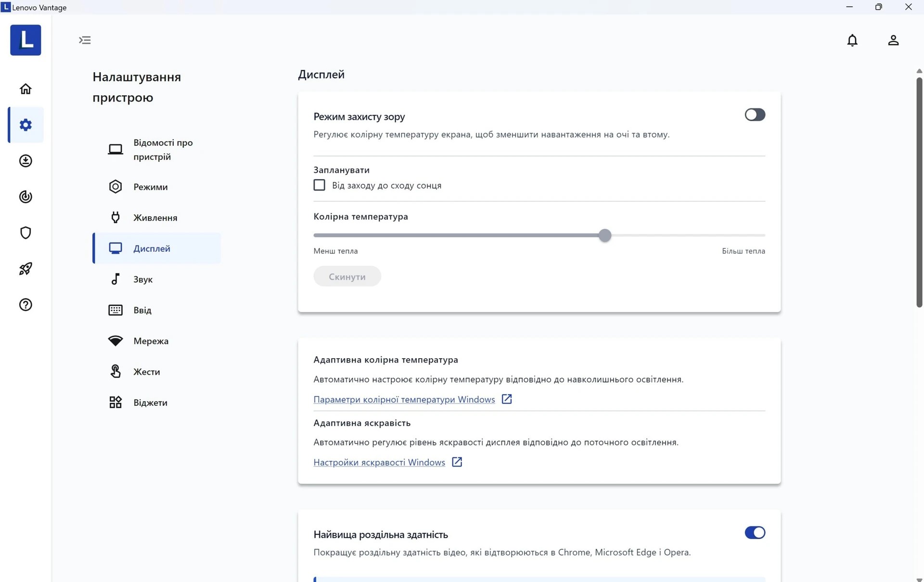Select the Живлення menu item
The width and height of the screenshot is (924, 582).
coord(155,218)
